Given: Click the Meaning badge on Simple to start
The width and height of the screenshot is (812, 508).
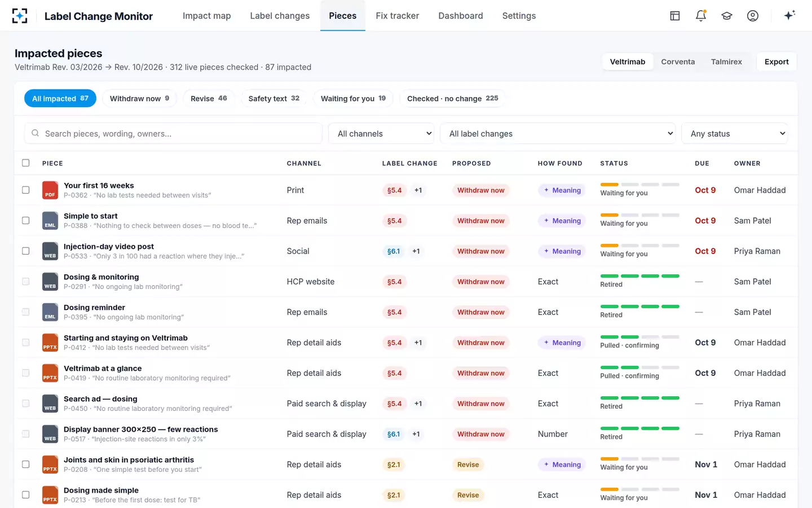Looking at the screenshot, I should [x=562, y=221].
